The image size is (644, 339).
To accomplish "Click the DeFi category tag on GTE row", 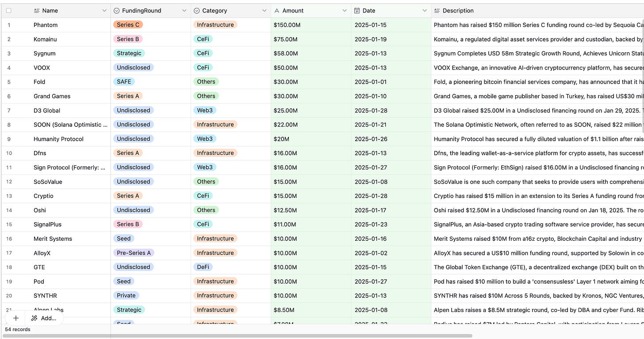I will click(x=203, y=267).
